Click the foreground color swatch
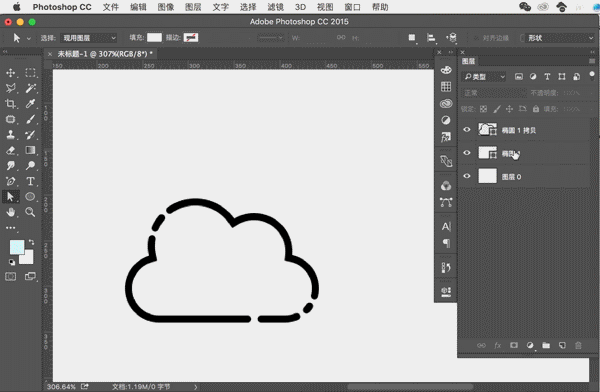The width and height of the screenshot is (600, 392). [17, 247]
